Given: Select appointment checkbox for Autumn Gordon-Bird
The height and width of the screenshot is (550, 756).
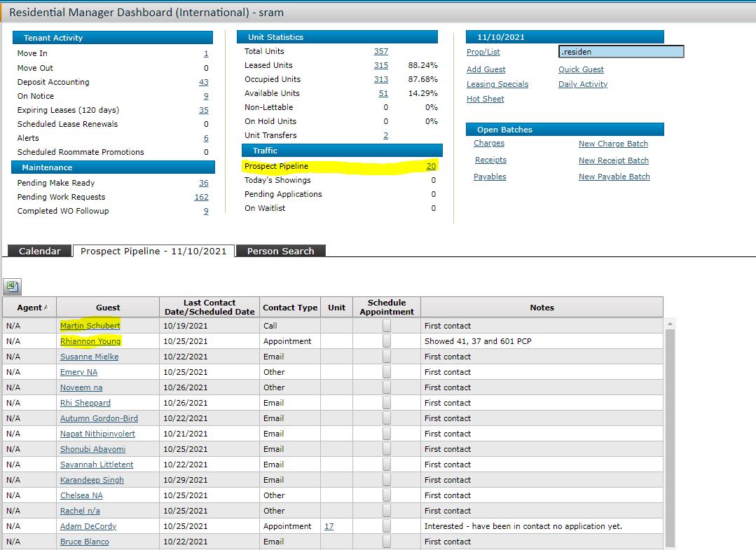Looking at the screenshot, I should [387, 418].
